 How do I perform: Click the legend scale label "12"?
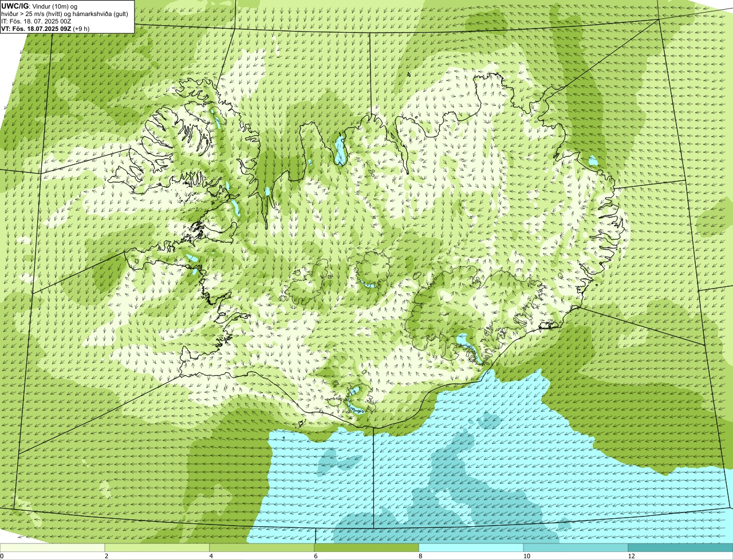pos(631,556)
